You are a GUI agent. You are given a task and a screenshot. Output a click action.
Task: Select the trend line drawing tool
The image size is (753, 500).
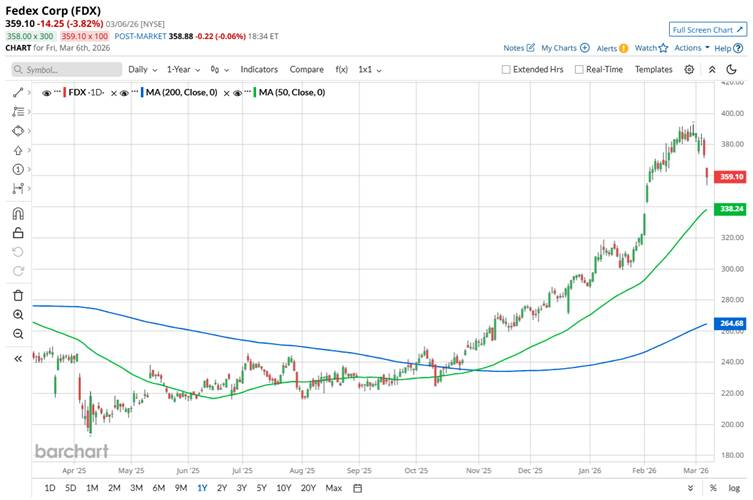[18, 92]
